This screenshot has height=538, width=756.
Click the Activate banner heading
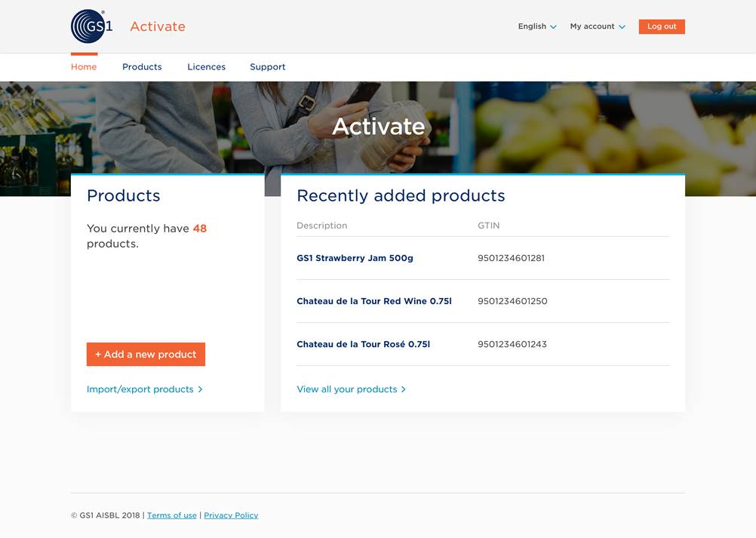click(x=379, y=126)
